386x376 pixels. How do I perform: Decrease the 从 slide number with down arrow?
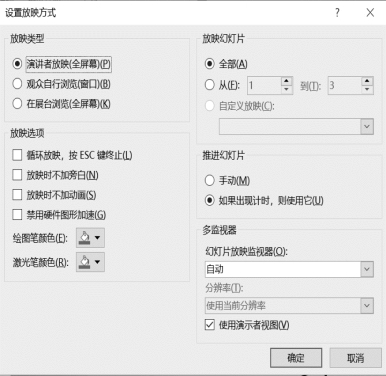click(286, 90)
